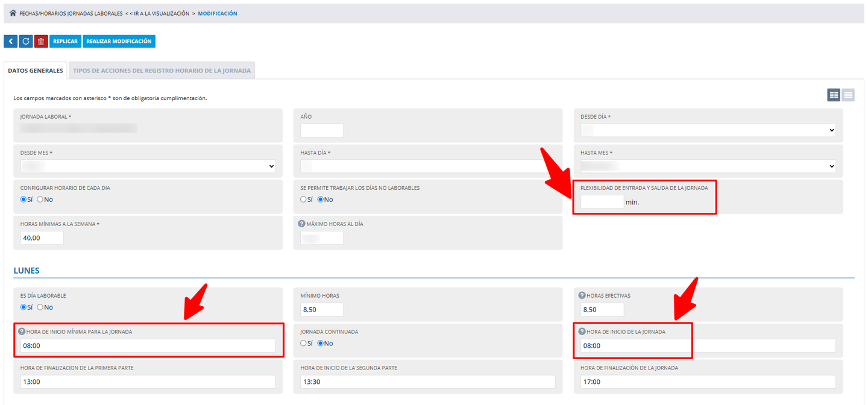This screenshot has height=405, width=868.
Task: Open the Hasta mes dropdown
Action: [x=708, y=166]
